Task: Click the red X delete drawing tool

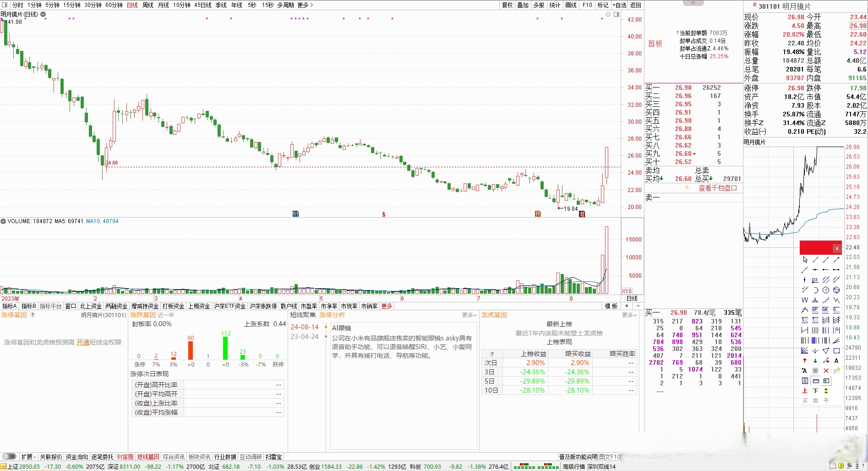Action: pos(826,371)
